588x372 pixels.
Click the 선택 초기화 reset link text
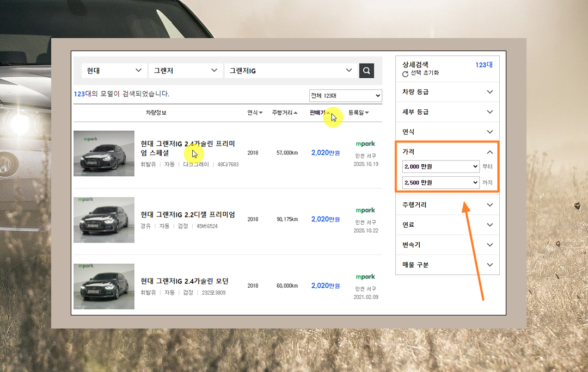pyautogui.click(x=425, y=73)
